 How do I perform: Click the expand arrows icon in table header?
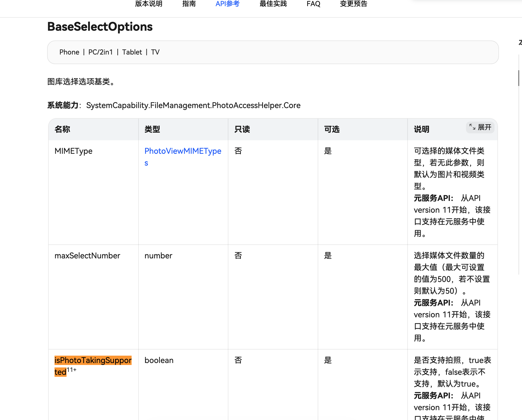tap(472, 127)
